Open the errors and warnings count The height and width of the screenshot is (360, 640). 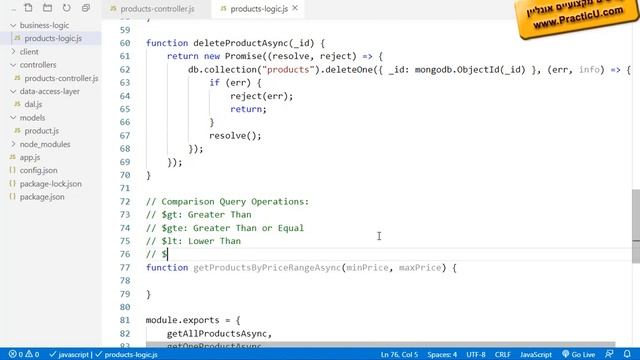[24, 354]
